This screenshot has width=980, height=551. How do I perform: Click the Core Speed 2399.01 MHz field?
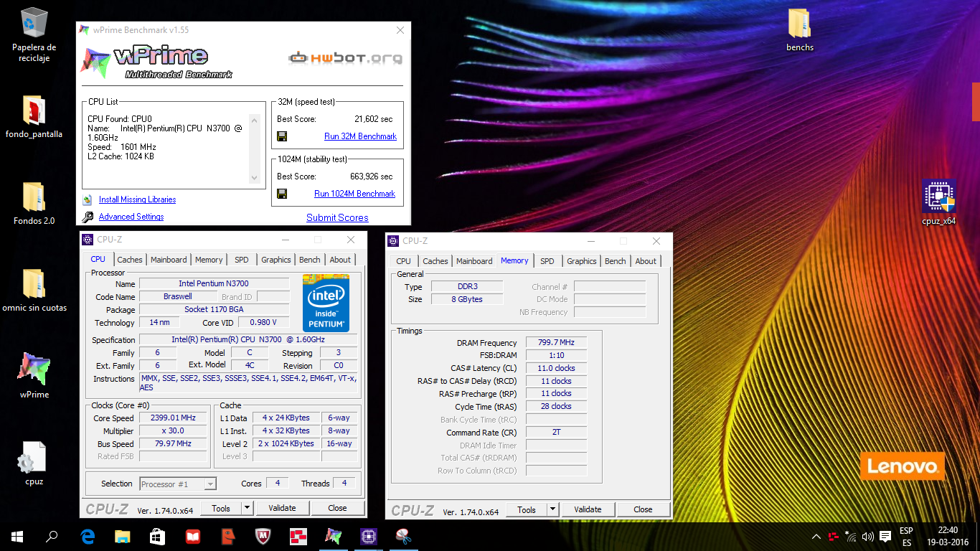point(173,418)
